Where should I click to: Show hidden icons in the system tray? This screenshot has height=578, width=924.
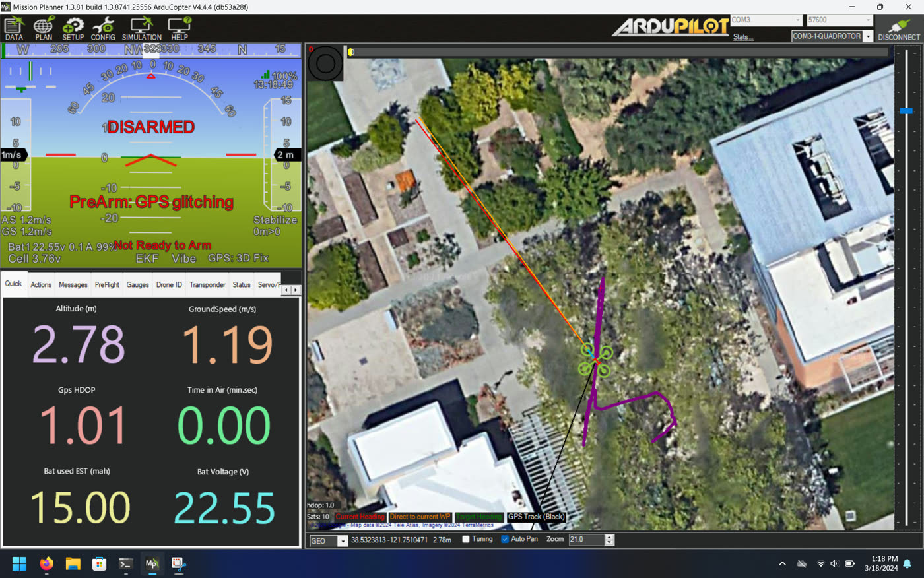coord(782,564)
